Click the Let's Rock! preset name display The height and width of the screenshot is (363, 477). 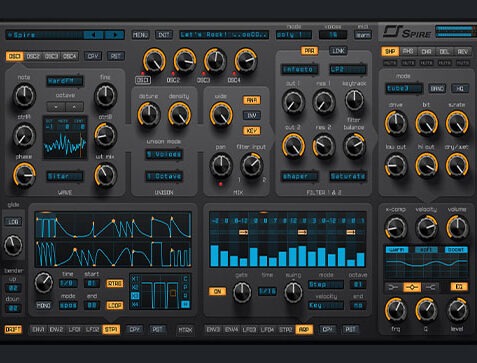click(224, 35)
